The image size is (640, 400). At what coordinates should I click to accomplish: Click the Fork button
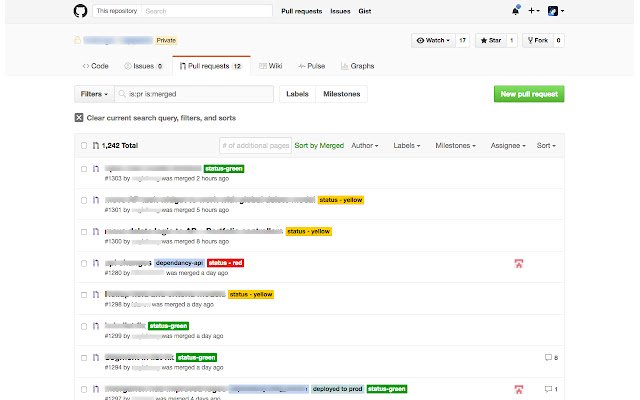coord(538,40)
